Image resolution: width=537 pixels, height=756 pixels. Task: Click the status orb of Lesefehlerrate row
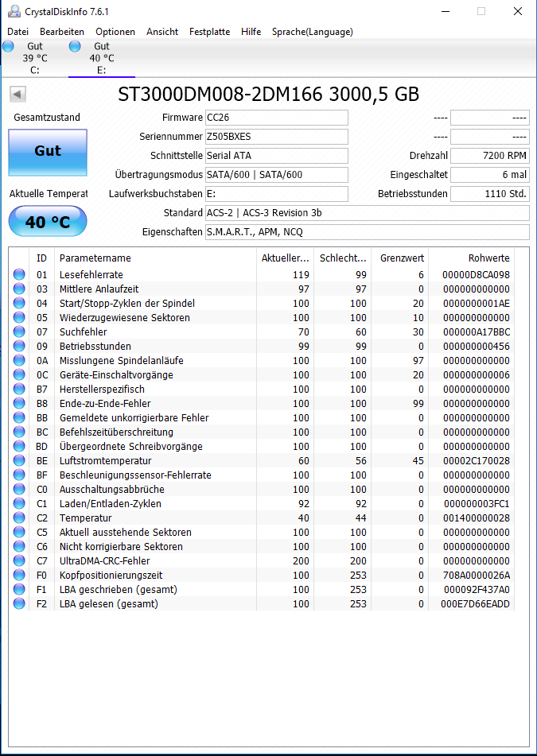coord(19,275)
